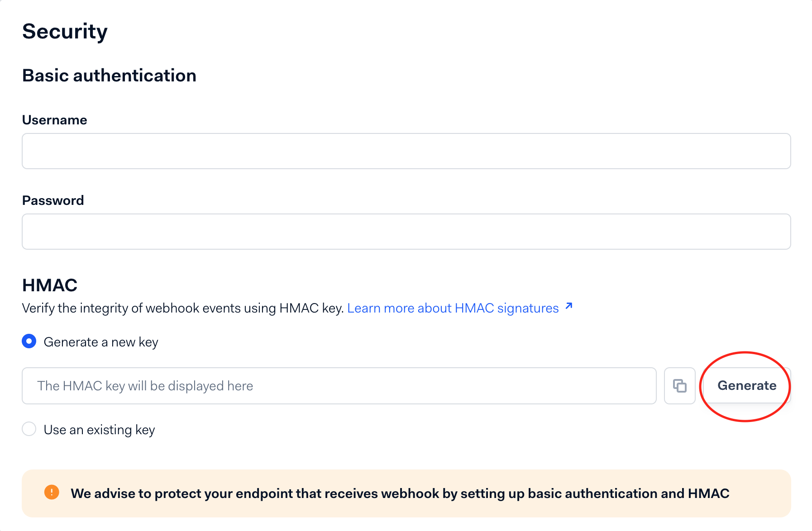This screenshot has width=812, height=531.
Task: Click the external link arrow icon
Action: 569,307
